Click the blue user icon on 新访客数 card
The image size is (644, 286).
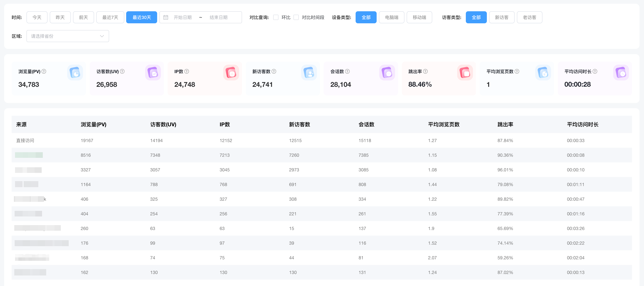309,73
